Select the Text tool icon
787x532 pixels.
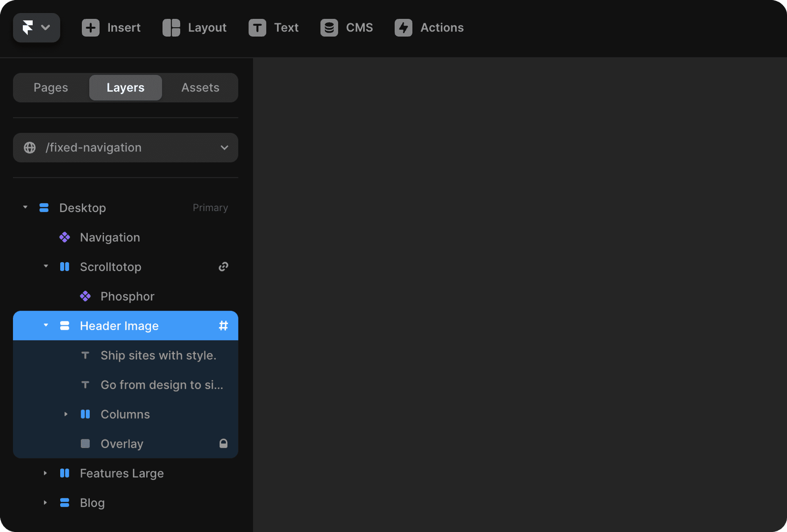(x=257, y=28)
